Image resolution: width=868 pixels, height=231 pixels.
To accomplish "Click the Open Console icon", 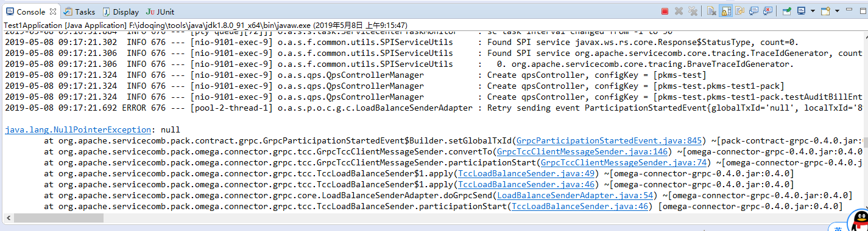I will 825,11.
